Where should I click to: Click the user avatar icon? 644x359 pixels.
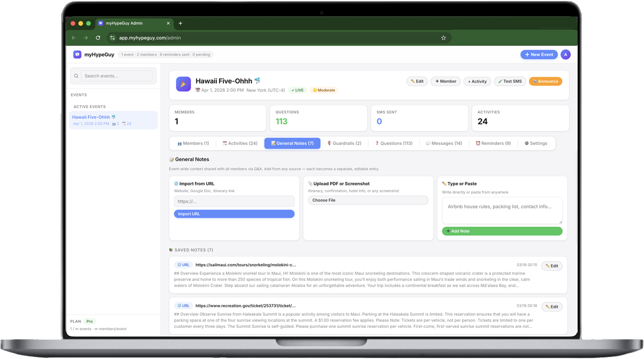565,55
